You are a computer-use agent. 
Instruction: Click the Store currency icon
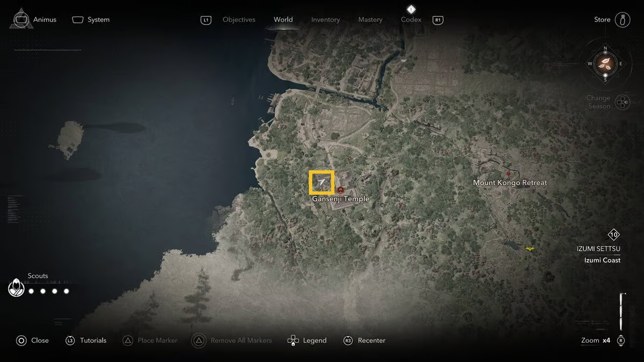[623, 19]
